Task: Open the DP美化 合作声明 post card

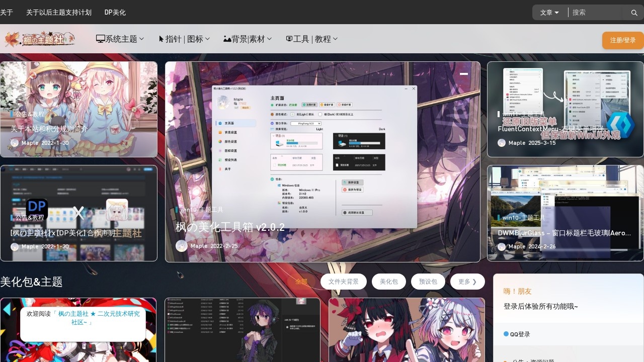Action: [78, 213]
